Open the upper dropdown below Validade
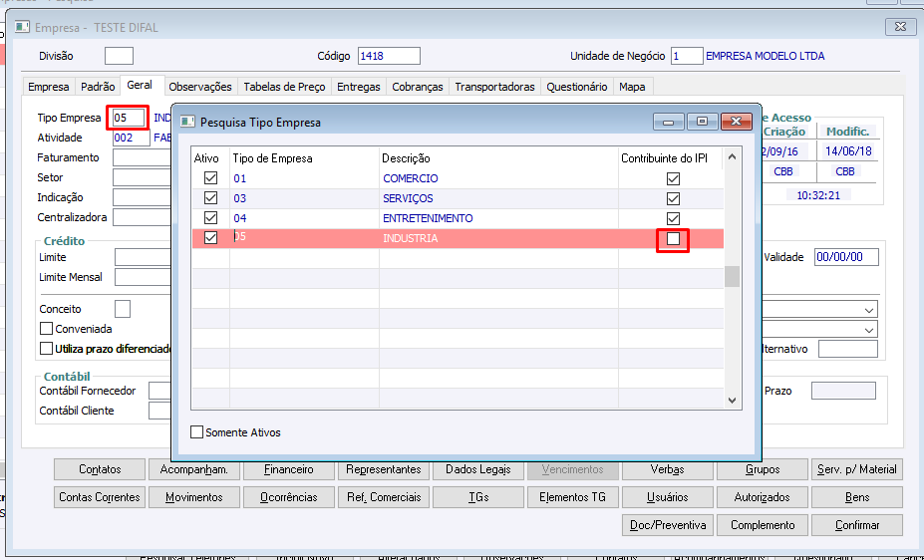The height and width of the screenshot is (560, 924). coord(869,310)
